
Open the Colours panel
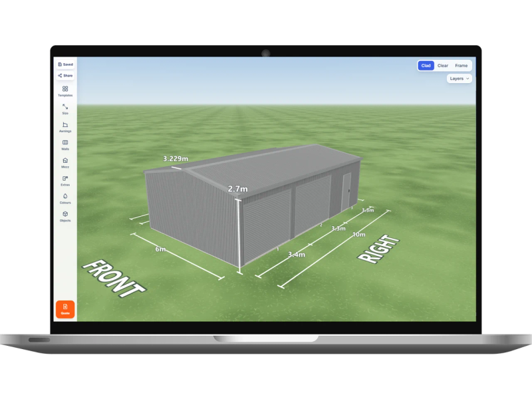pos(65,198)
